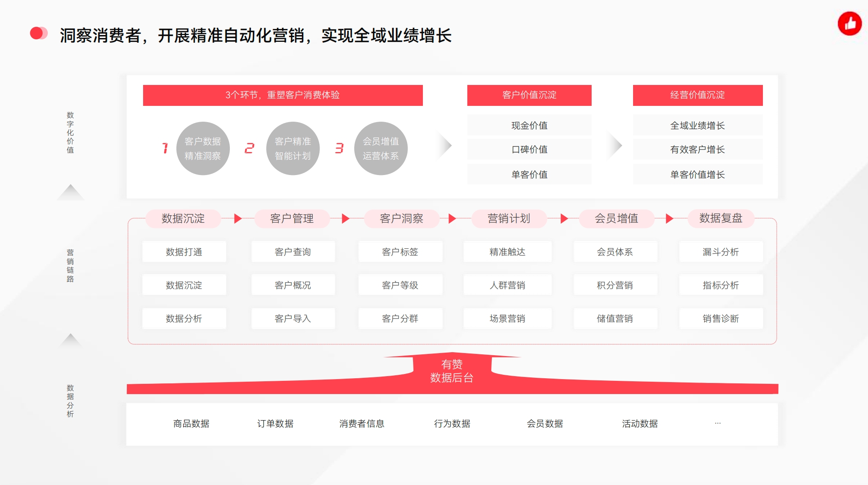The image size is (868, 485).
Task: Click the 会员体系 item
Action: click(615, 252)
